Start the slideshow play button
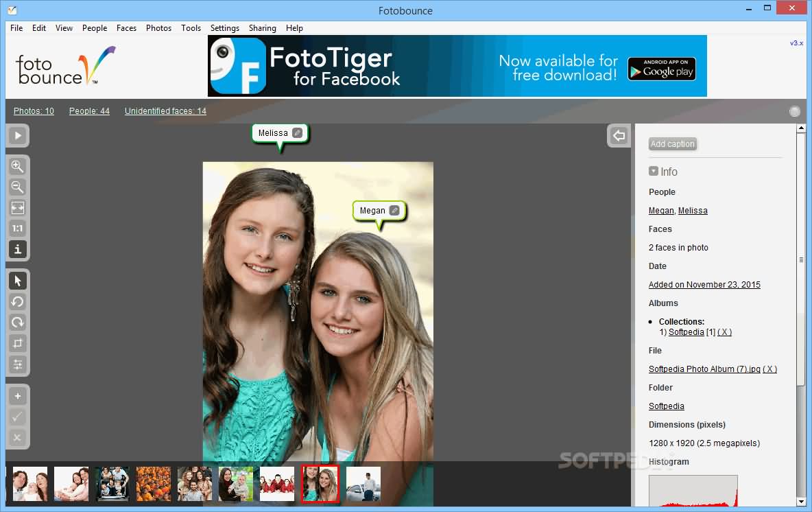812x512 pixels. [18, 136]
